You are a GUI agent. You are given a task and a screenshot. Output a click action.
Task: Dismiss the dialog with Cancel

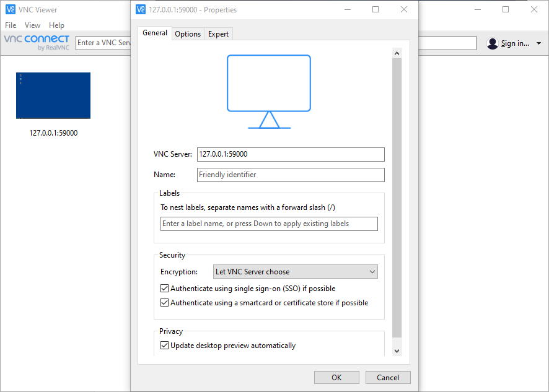coord(388,377)
